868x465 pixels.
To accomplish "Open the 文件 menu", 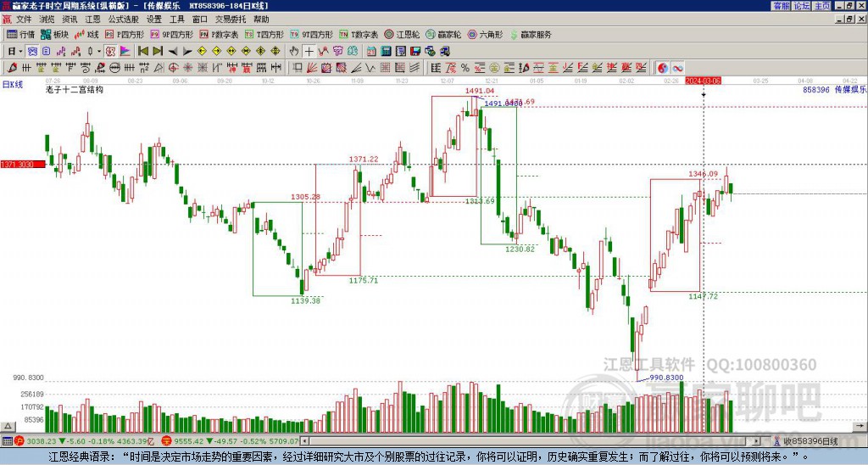I will [x=23, y=20].
